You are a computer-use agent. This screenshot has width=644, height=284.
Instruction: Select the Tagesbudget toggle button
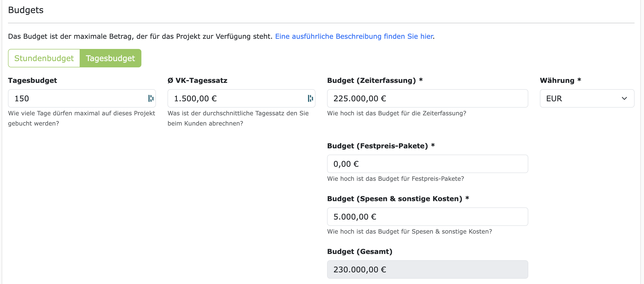(110, 58)
